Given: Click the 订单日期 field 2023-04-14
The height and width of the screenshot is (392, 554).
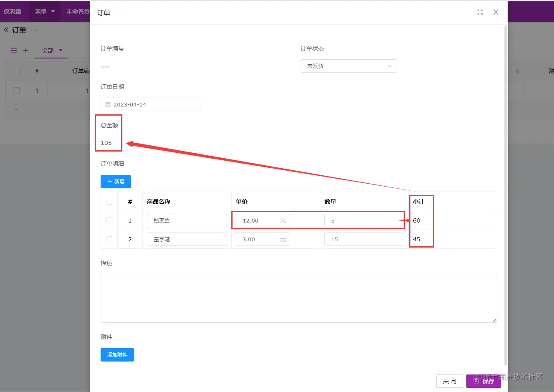Looking at the screenshot, I should [151, 104].
